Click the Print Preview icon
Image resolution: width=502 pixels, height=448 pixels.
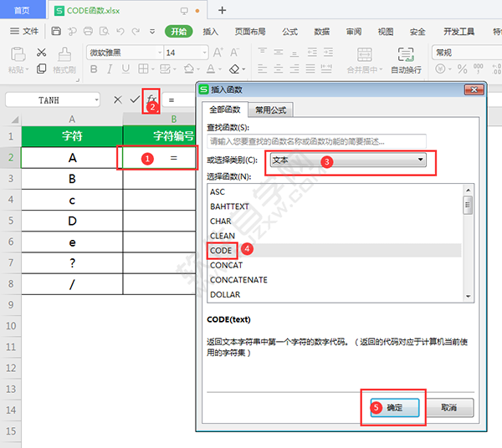pyautogui.click(x=104, y=31)
